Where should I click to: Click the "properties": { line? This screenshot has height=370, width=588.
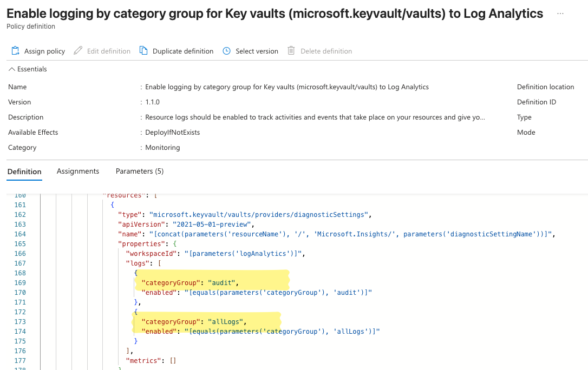(147, 244)
